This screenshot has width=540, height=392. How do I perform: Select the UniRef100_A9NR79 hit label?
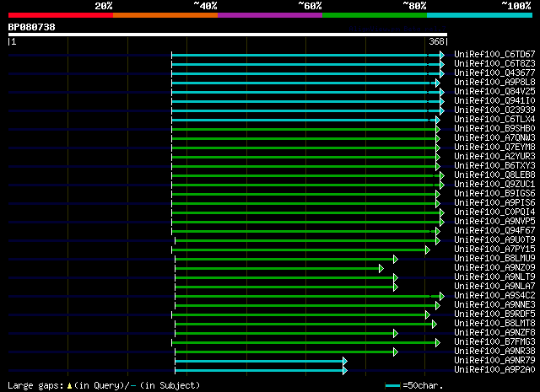(x=494, y=361)
